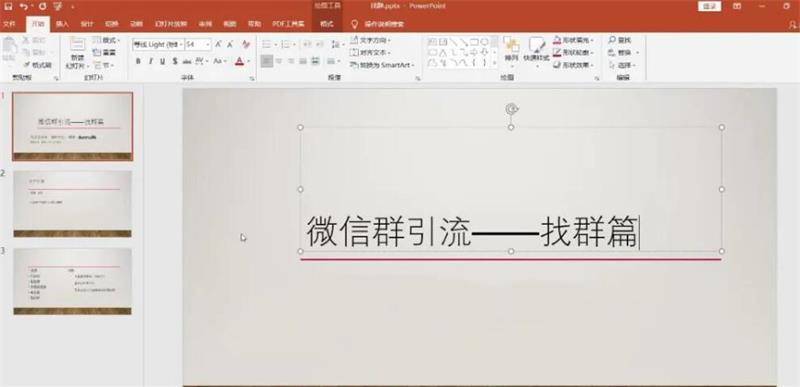
Task: Click the Replace (替换) button
Action: tap(623, 53)
